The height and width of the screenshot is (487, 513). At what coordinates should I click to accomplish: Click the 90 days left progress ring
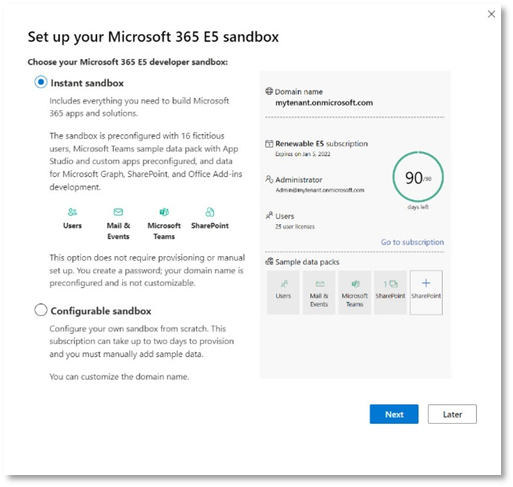pyautogui.click(x=418, y=177)
